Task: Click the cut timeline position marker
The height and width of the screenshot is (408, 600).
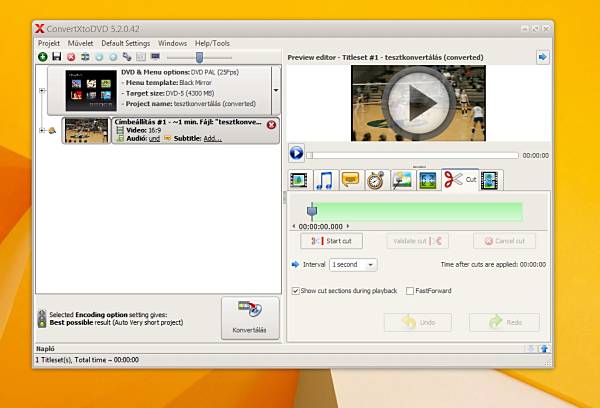Action: (312, 210)
